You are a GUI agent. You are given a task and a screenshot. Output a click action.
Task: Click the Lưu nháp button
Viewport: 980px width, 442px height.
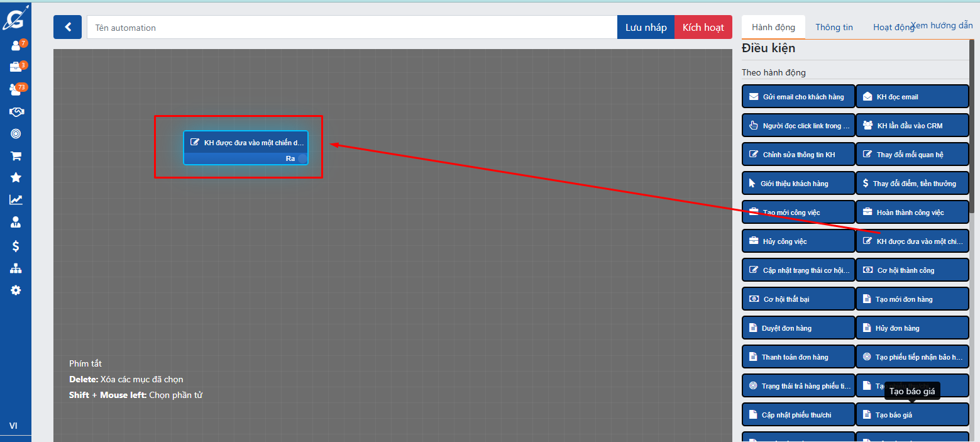[x=646, y=27]
